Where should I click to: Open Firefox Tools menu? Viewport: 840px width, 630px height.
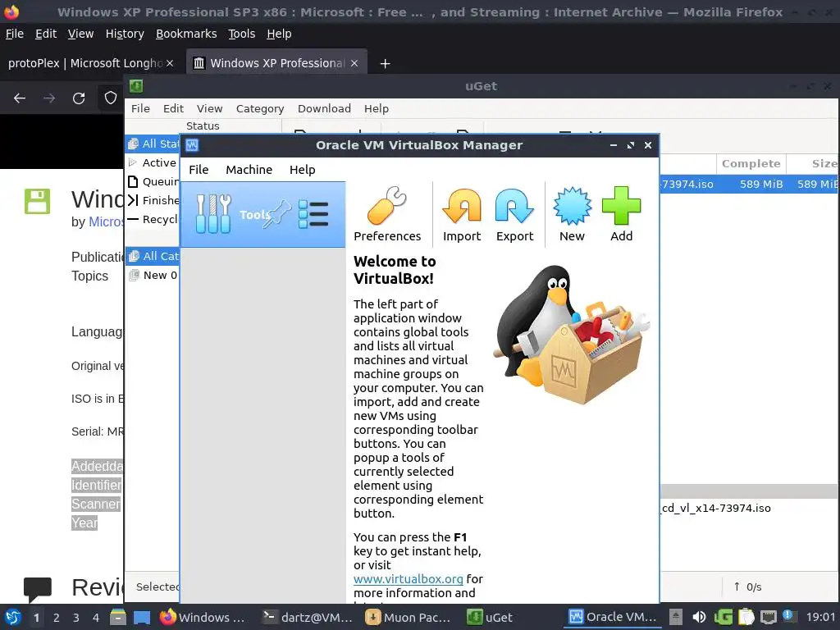tap(242, 34)
